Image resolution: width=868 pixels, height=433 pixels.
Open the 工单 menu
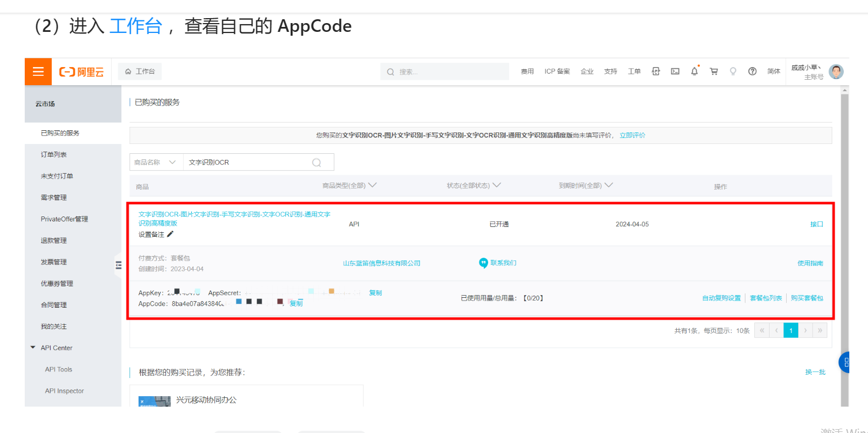click(x=634, y=71)
